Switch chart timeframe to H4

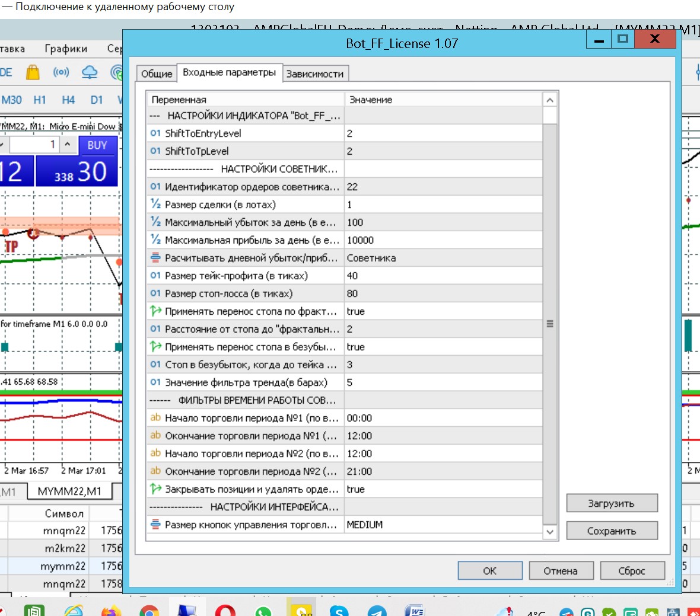click(68, 100)
